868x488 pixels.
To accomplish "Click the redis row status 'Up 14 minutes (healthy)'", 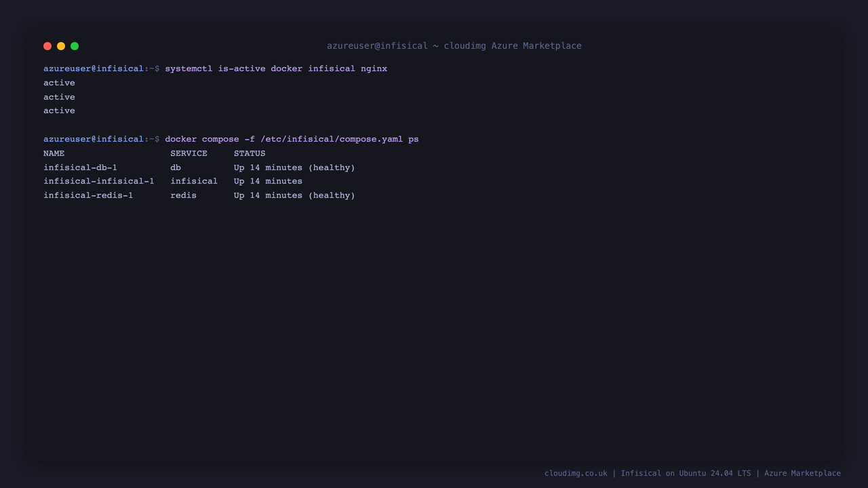I will (x=294, y=195).
